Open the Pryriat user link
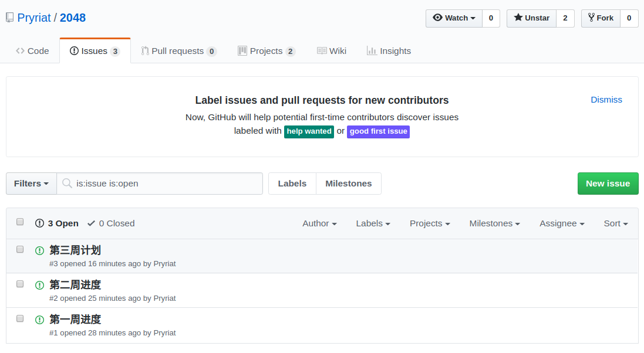644x353 pixels. click(x=34, y=18)
